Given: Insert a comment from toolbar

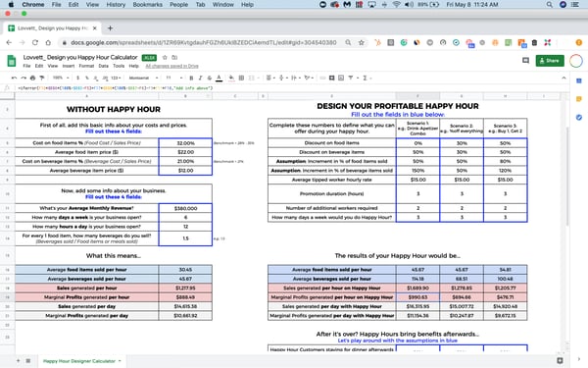Looking at the screenshot, I should (331, 79).
